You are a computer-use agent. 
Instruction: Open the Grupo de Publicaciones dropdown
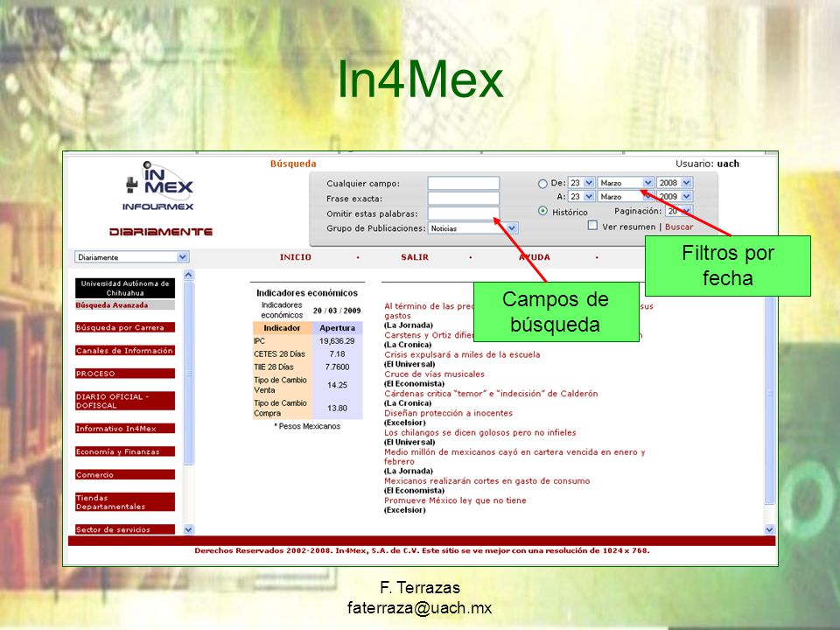[472, 228]
